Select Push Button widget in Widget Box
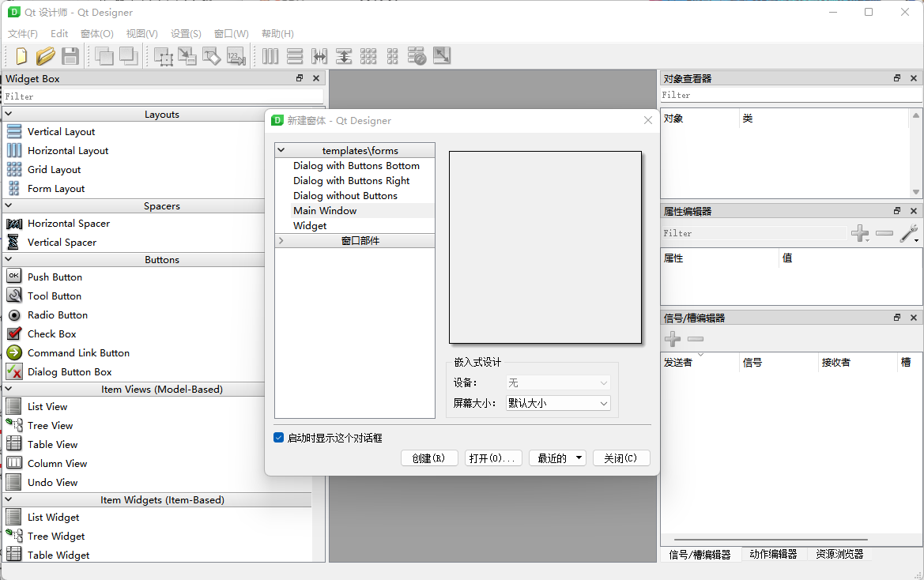This screenshot has height=580, width=924. (x=44, y=277)
